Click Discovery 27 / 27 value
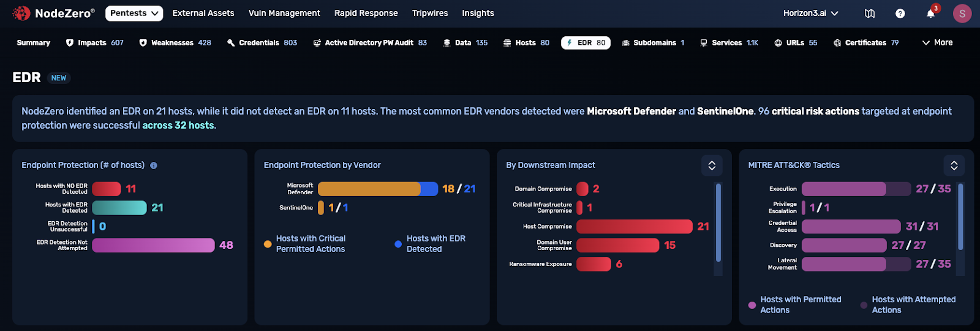Image resolution: width=980 pixels, height=331 pixels. point(908,245)
